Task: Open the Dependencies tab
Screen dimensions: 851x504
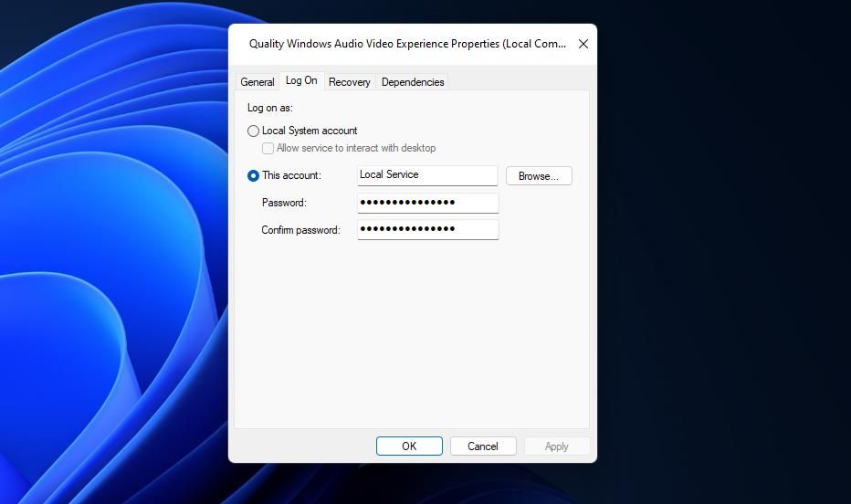Action: (413, 82)
